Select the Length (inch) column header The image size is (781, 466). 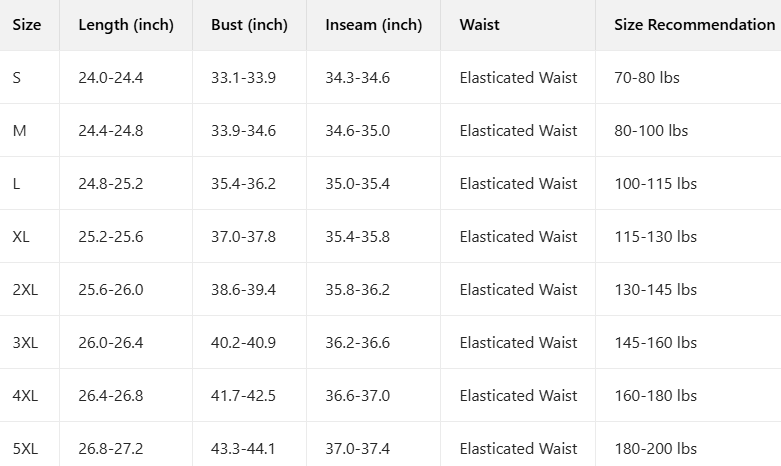(x=126, y=25)
